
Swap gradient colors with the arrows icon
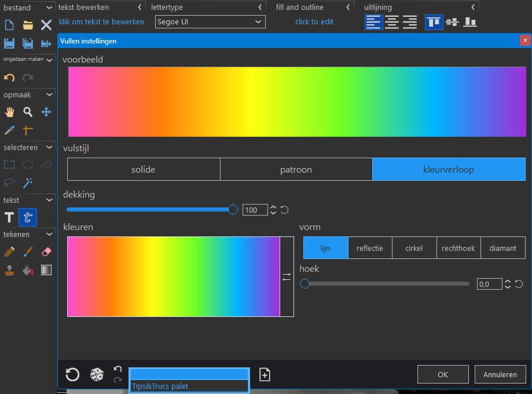[x=287, y=277]
